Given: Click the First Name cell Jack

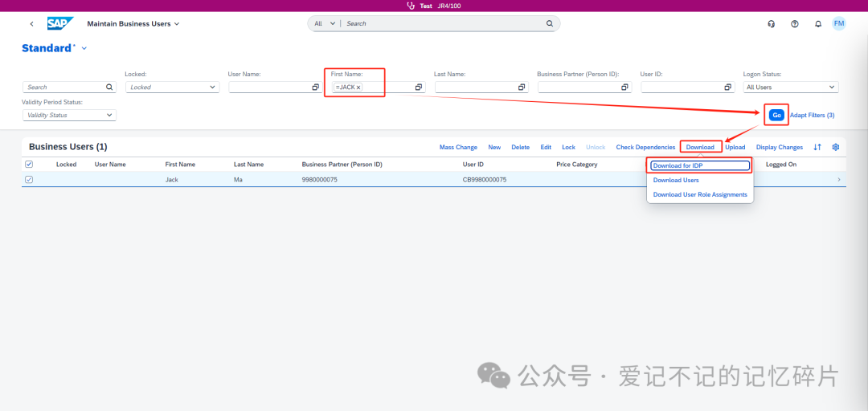Looking at the screenshot, I should [172, 180].
